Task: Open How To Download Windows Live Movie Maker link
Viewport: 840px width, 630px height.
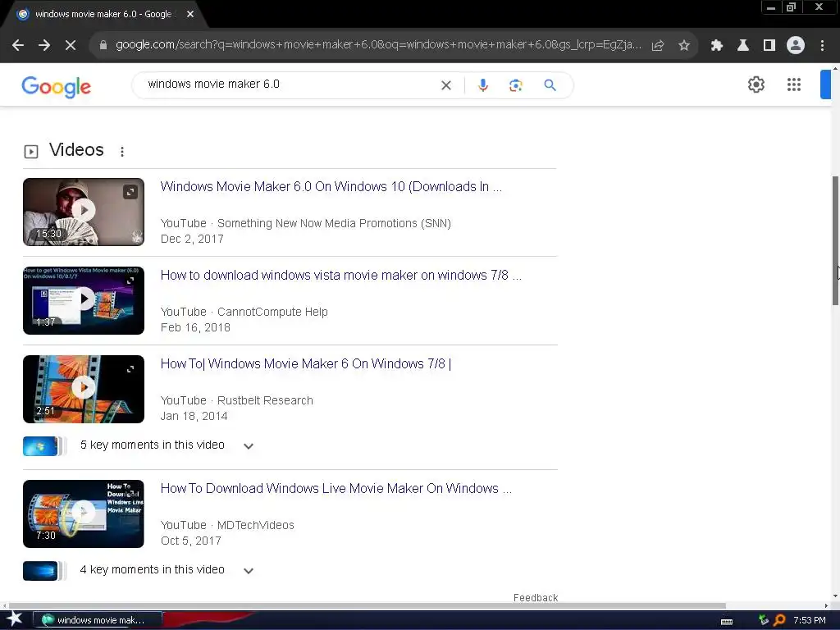Action: [x=336, y=489]
